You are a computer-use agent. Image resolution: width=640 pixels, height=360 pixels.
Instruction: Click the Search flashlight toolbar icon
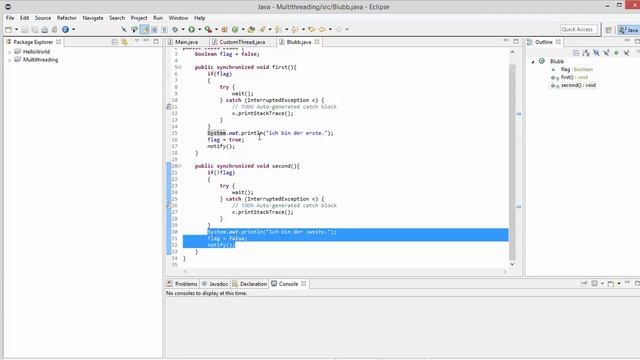point(262,29)
